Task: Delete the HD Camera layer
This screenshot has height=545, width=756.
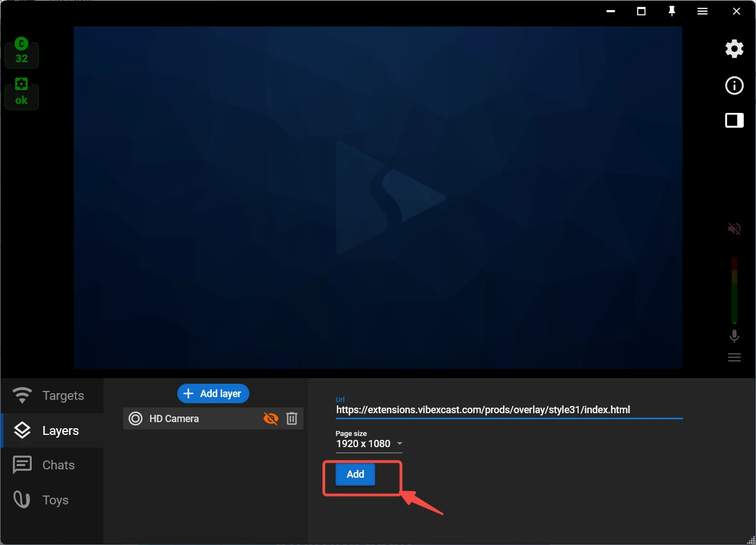Action: 292,419
